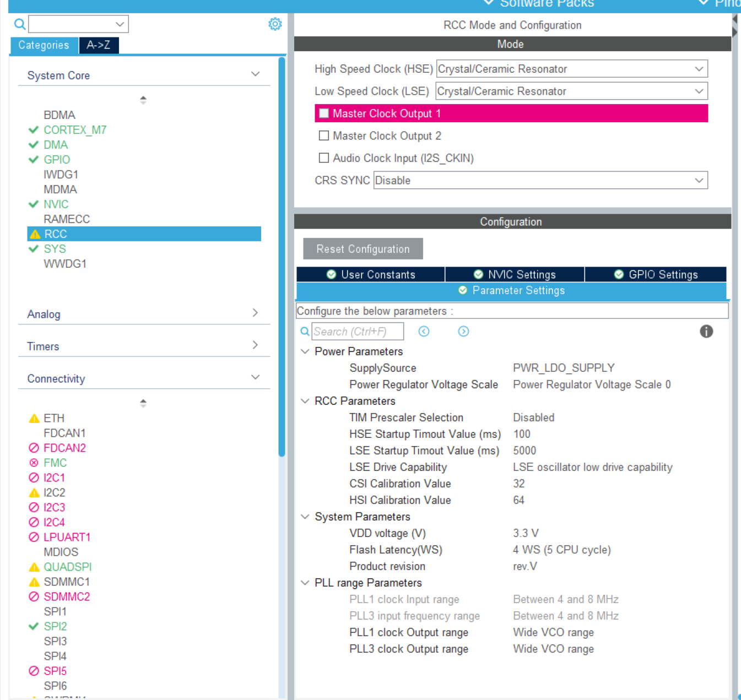Enable Master Clock Output 1
Image resolution: width=741 pixels, height=700 pixels.
pos(324,113)
